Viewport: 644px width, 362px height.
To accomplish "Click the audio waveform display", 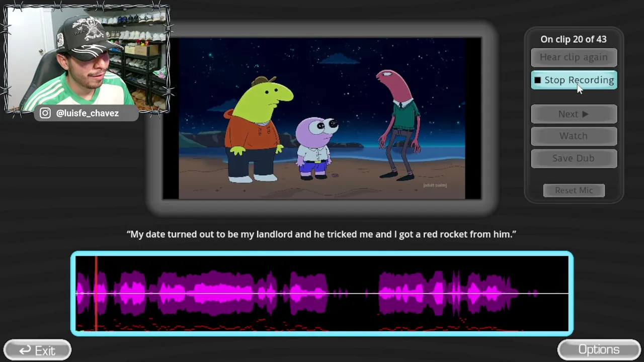I will tap(322, 294).
